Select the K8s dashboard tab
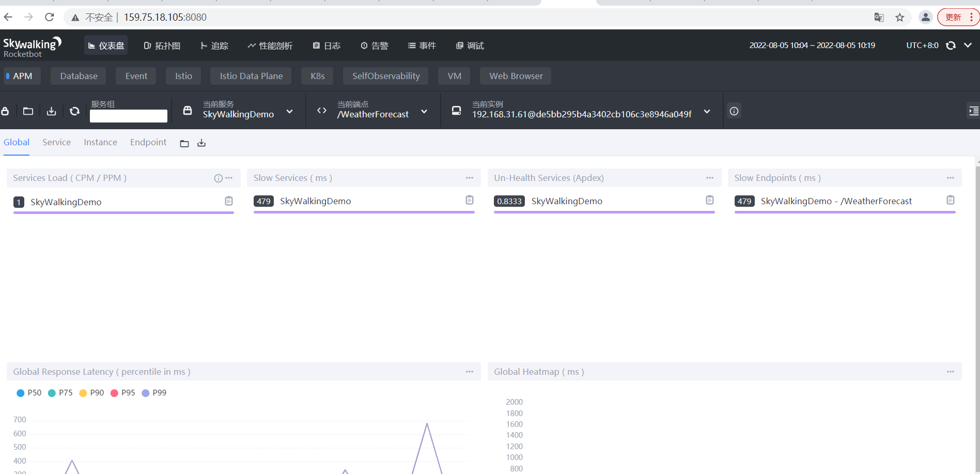Screen dimensions: 980x474 (318, 76)
